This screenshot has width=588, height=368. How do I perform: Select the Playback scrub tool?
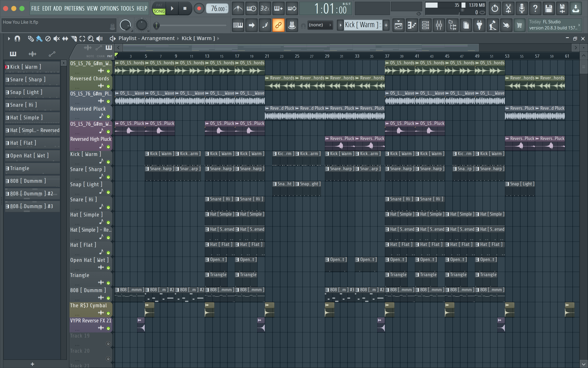click(100, 38)
